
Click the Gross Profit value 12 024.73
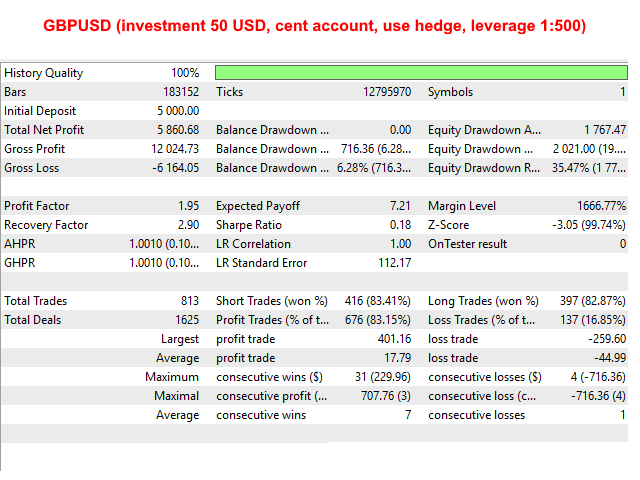175,149
